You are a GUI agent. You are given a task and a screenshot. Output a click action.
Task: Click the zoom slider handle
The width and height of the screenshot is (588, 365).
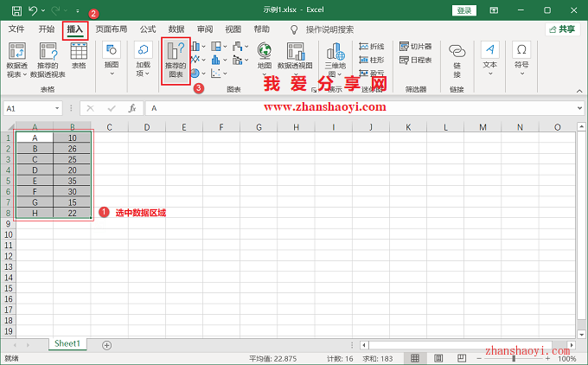click(514, 359)
